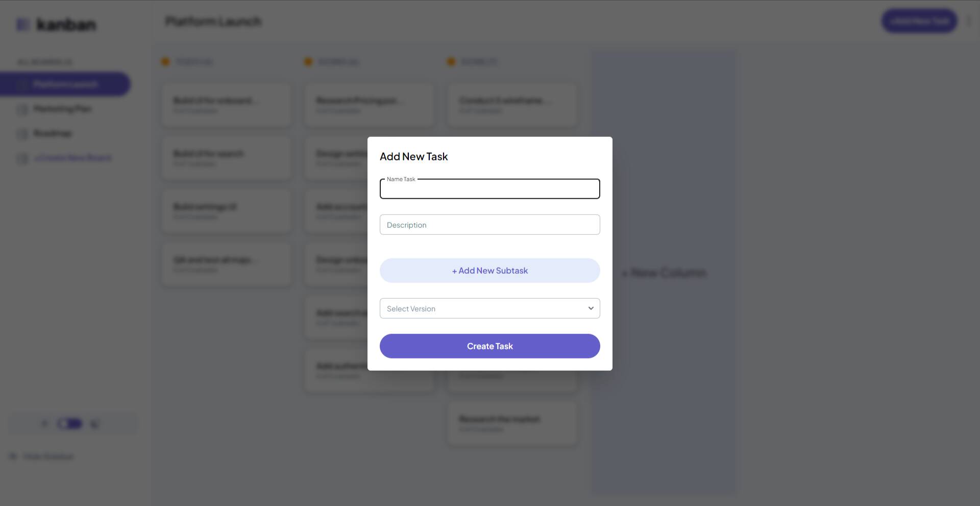The image size is (980, 506).
Task: Click the Create Task button
Action: click(489, 346)
